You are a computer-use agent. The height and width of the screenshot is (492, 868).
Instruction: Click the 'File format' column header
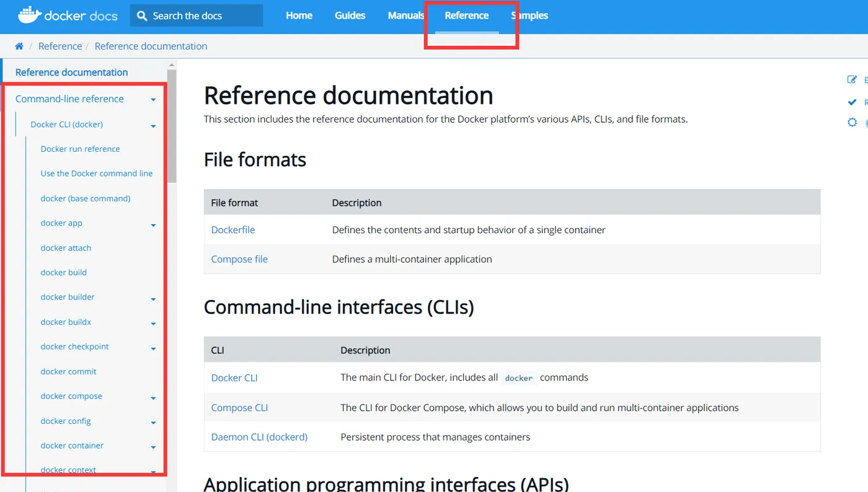tap(234, 203)
